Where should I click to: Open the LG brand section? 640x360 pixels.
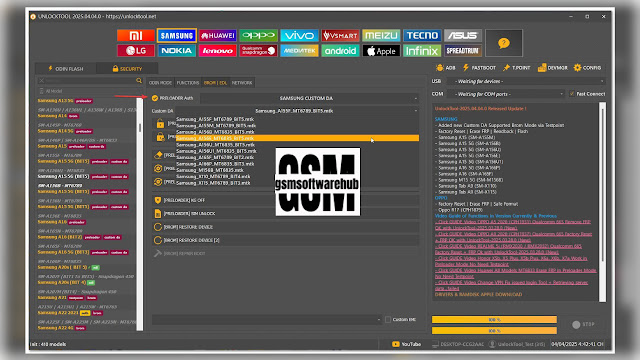136,51
